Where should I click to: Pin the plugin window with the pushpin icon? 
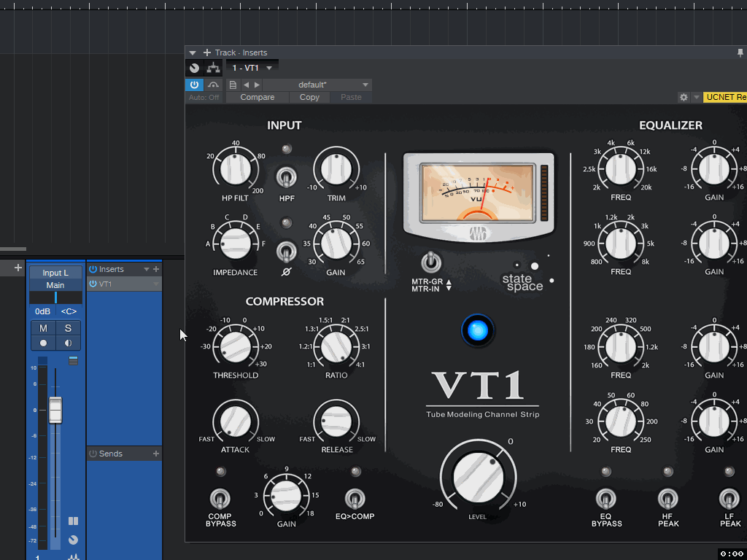740,52
